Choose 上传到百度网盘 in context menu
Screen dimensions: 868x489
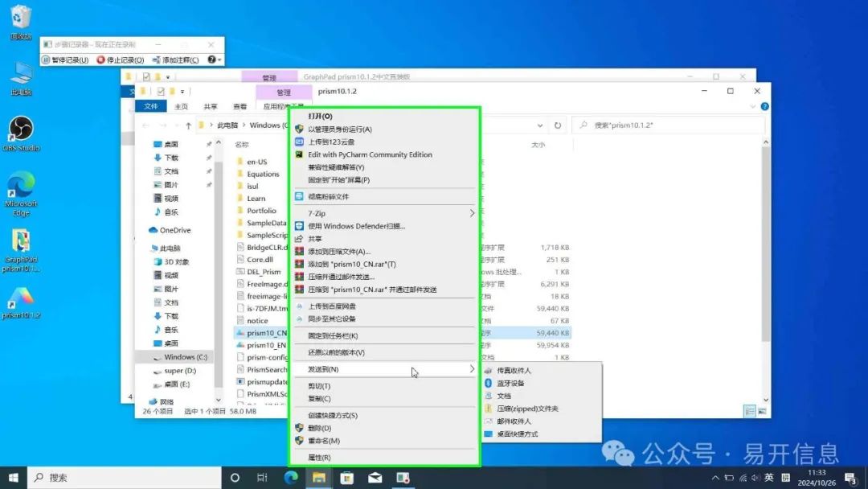383,306
